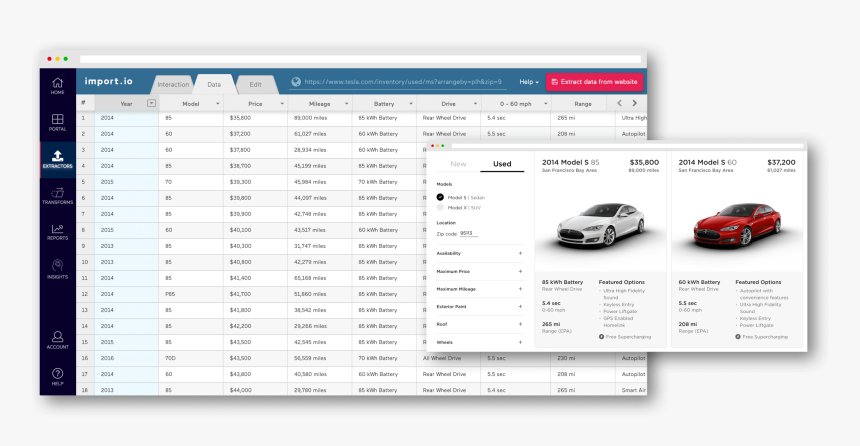Click the globe icon beside the URL
860x446 pixels.
(x=296, y=82)
